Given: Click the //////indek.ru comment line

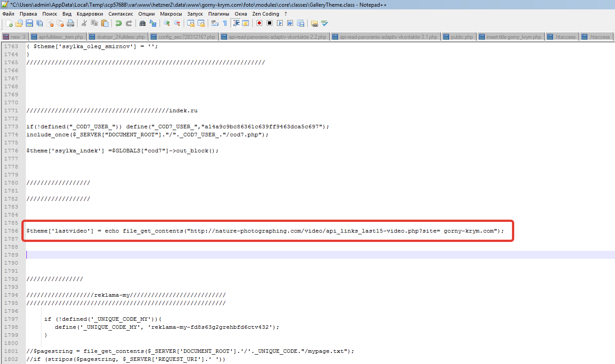Looking at the screenshot, I should point(112,110).
